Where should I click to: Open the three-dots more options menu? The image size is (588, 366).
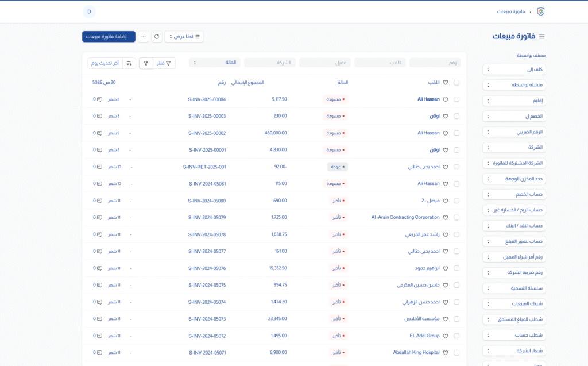[144, 37]
